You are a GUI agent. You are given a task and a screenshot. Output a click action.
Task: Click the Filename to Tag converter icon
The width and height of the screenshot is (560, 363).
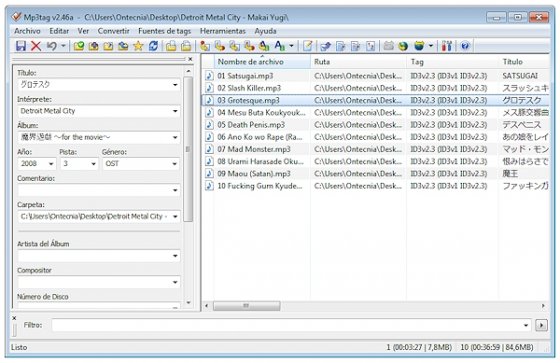(220, 46)
